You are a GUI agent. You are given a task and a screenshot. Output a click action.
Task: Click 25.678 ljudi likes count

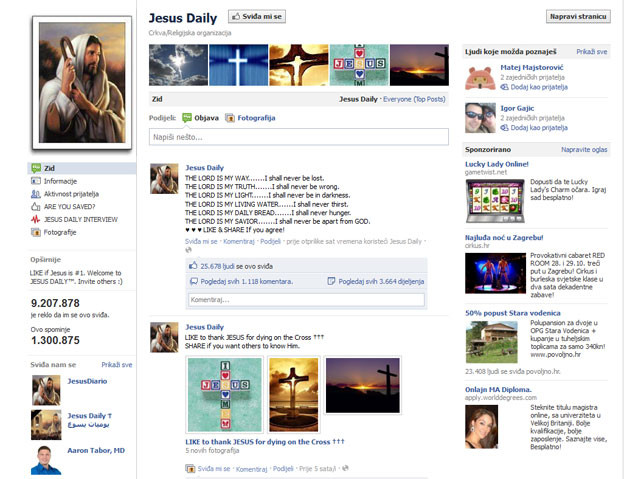pyautogui.click(x=217, y=266)
